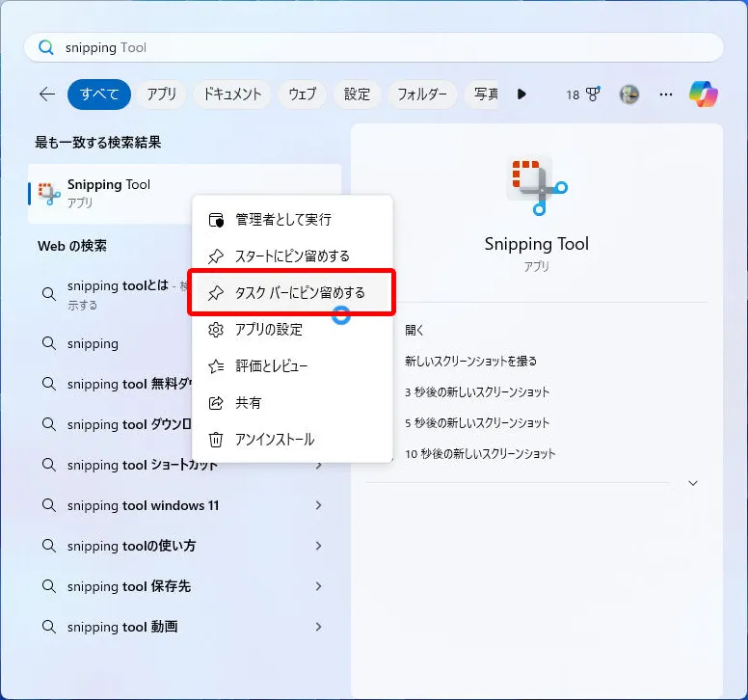Click the search text field containing 'snipping Tool'
This screenshot has width=748, height=700.
374,47
